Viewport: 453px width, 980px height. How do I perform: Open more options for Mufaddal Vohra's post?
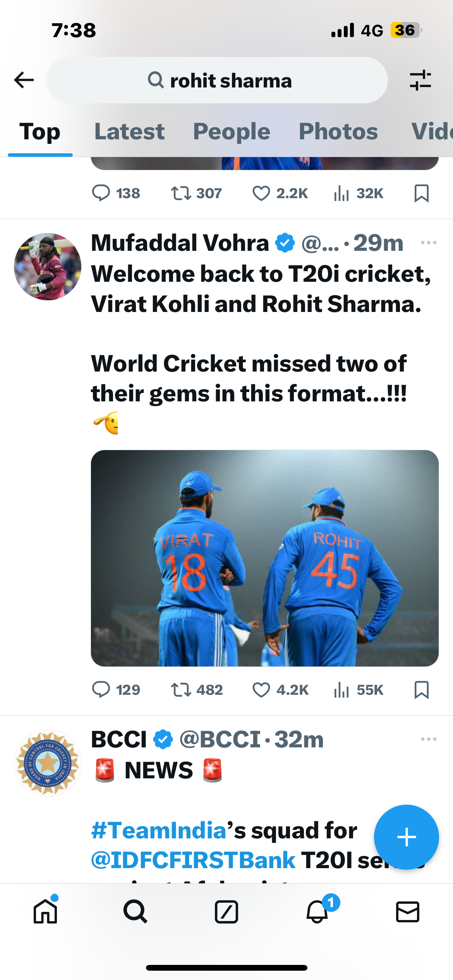428,243
